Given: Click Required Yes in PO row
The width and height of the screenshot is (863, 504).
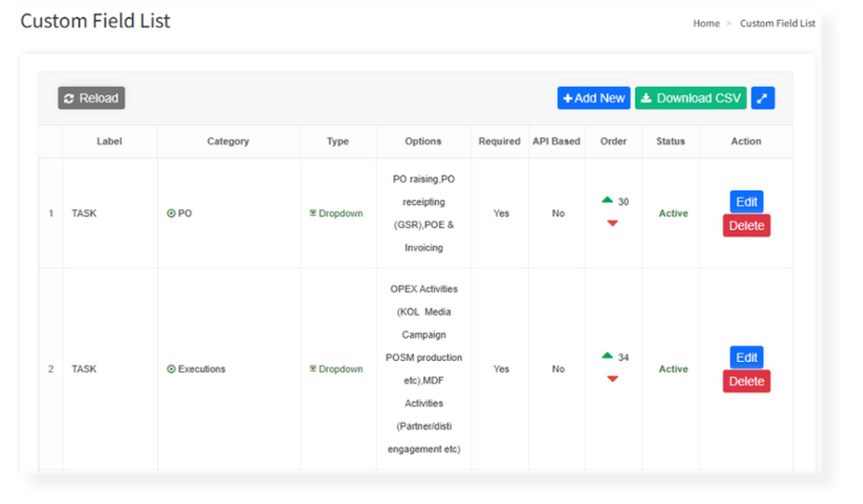Looking at the screenshot, I should pos(501,213).
